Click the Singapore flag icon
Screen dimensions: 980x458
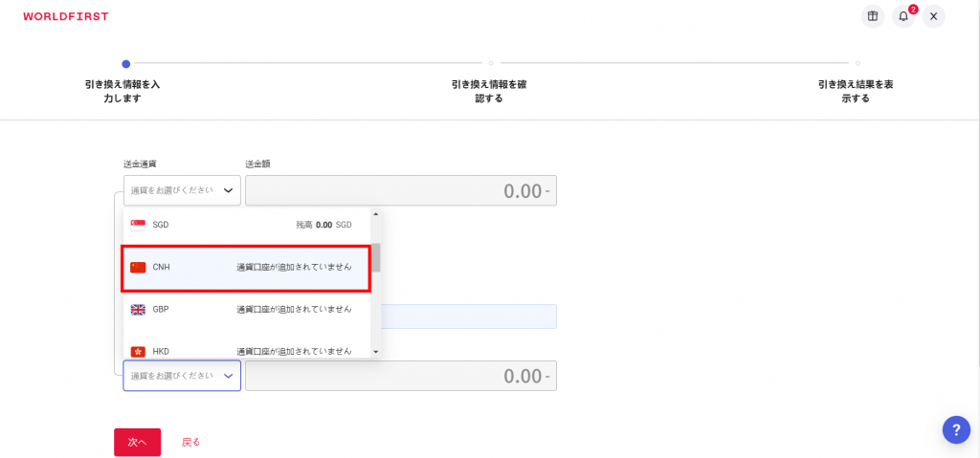pyautogui.click(x=138, y=225)
